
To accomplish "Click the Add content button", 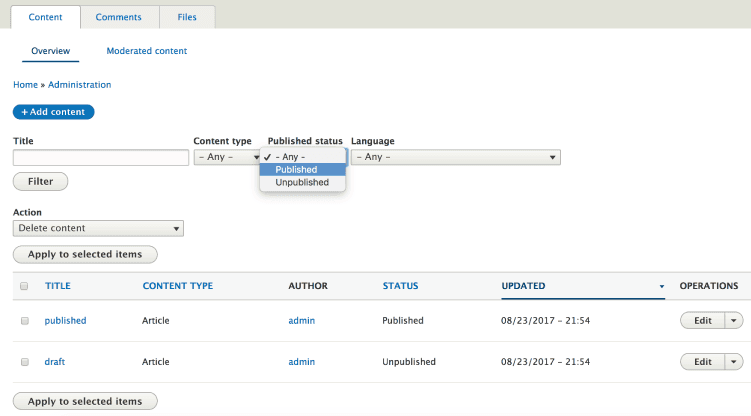I will tap(54, 112).
